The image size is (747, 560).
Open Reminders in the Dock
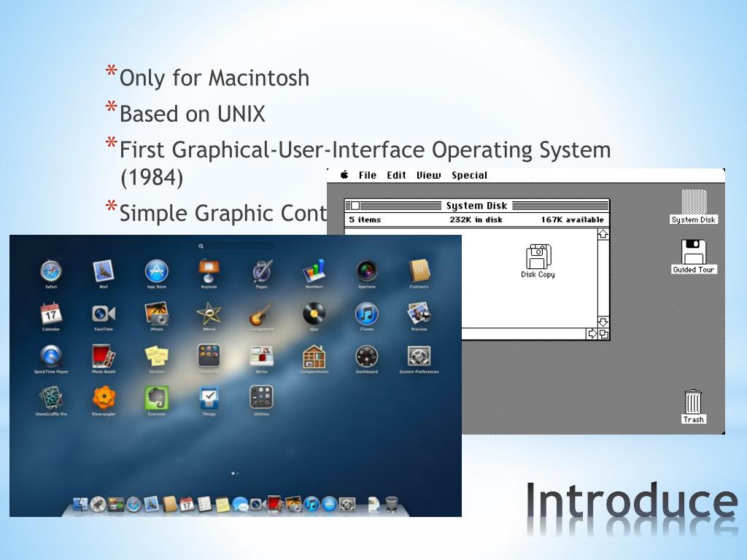204,505
